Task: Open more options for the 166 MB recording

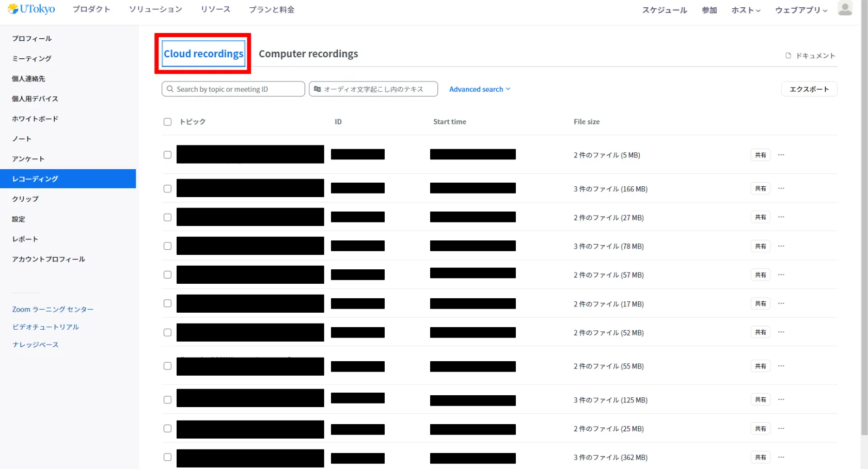Action: coord(781,188)
